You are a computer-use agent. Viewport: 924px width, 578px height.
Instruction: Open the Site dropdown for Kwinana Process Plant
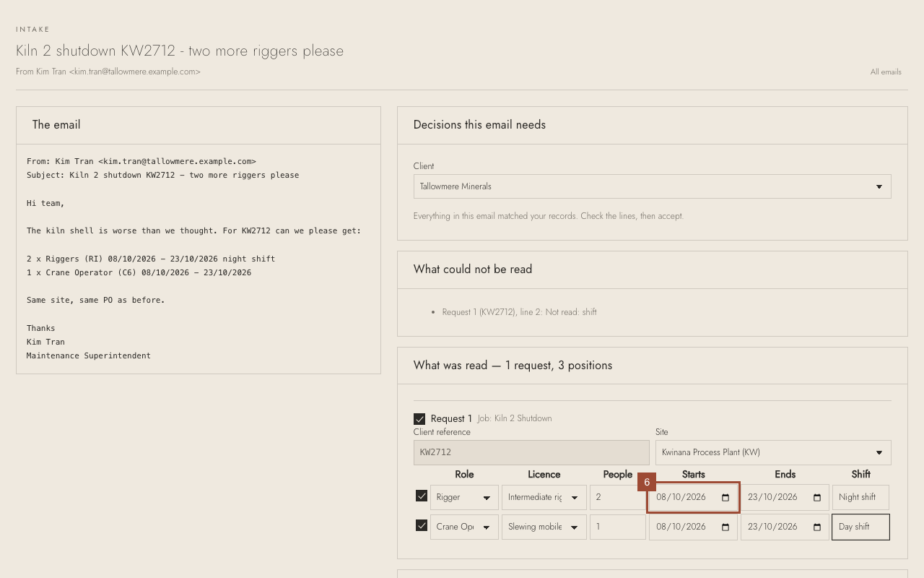coord(773,452)
